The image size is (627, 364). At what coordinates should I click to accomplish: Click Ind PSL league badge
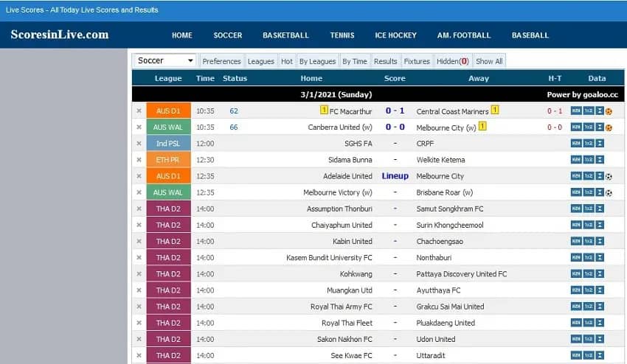pos(168,144)
